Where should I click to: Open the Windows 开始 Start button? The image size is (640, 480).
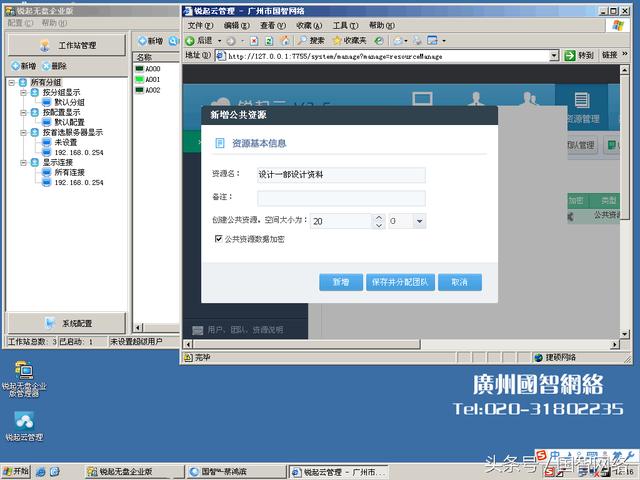pos(16,471)
